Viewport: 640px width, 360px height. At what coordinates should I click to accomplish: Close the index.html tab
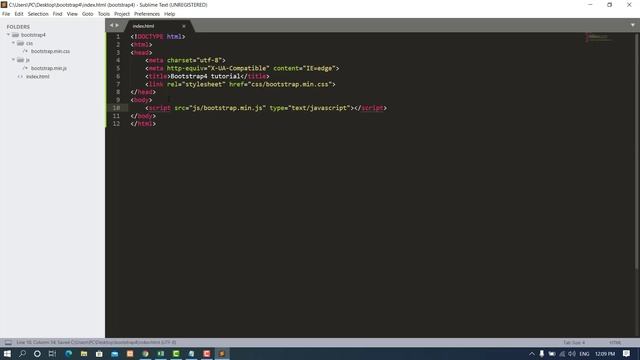[x=184, y=26]
